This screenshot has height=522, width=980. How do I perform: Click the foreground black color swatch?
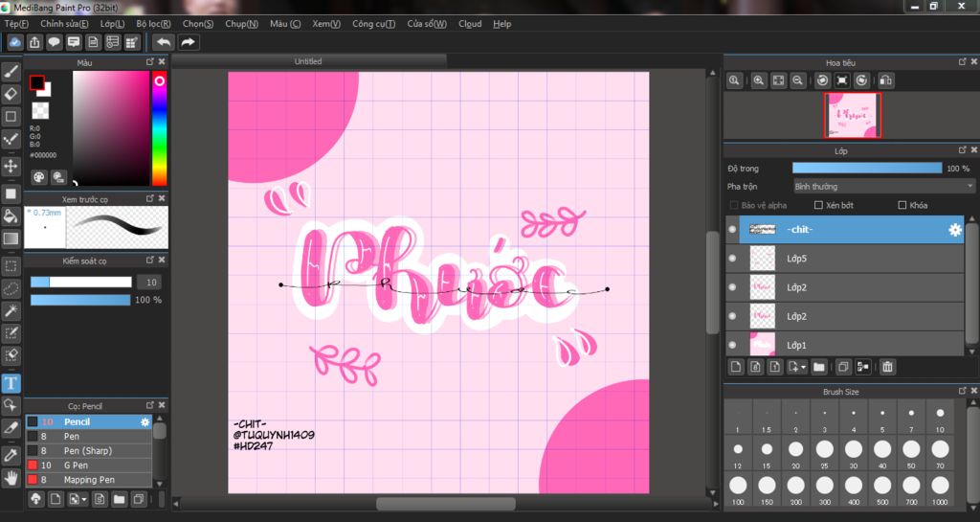point(37,82)
